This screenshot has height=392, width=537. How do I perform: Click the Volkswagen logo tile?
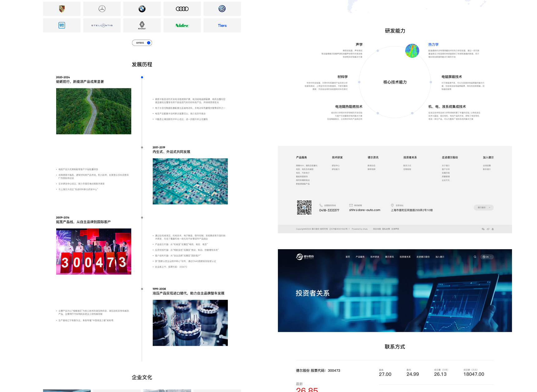pyautogui.click(x=222, y=9)
